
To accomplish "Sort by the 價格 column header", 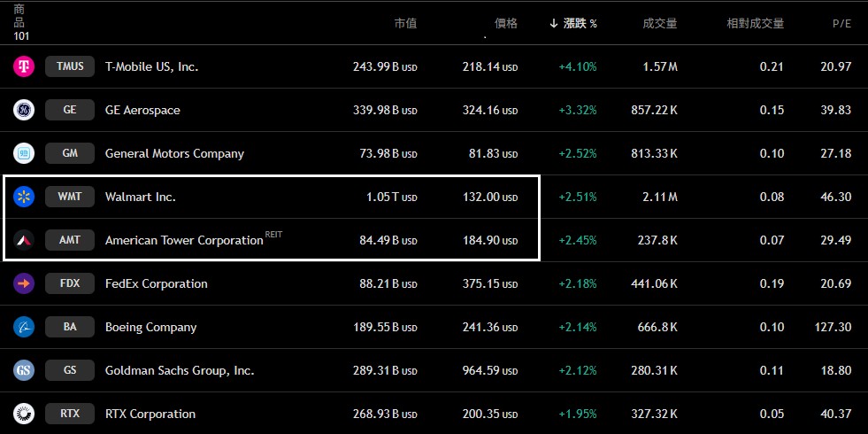I will pyautogui.click(x=506, y=23).
